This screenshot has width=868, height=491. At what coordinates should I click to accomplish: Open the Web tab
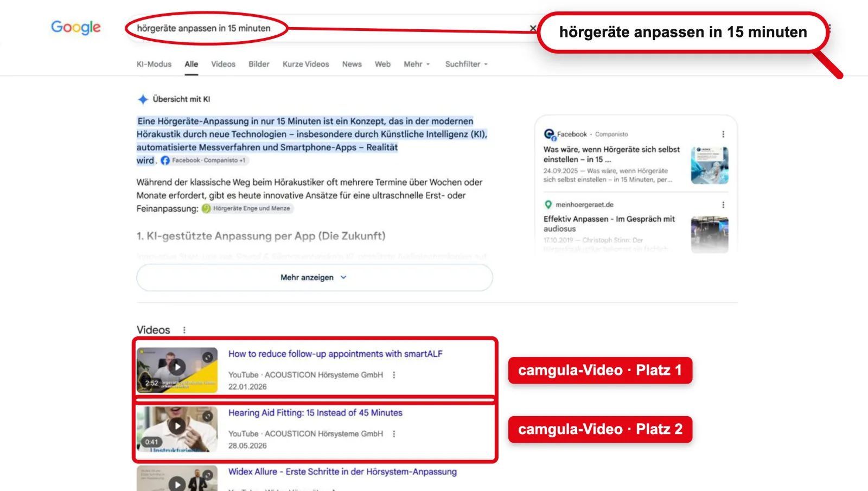[382, 64]
